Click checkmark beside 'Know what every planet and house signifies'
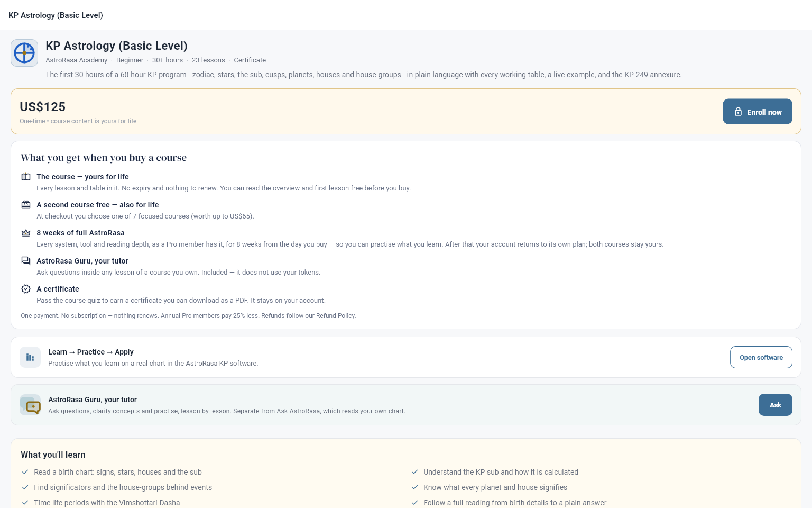 [414, 487]
